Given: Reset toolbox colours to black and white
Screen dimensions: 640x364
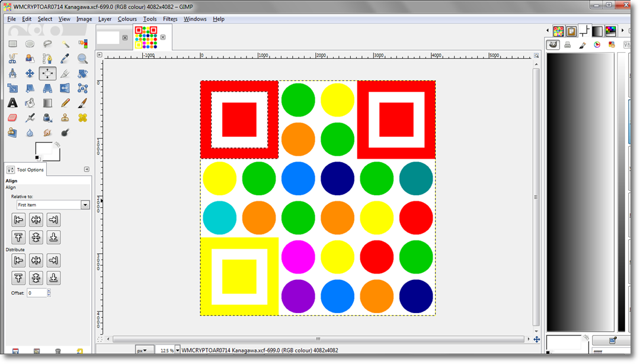Looking at the screenshot, I should point(37,157).
